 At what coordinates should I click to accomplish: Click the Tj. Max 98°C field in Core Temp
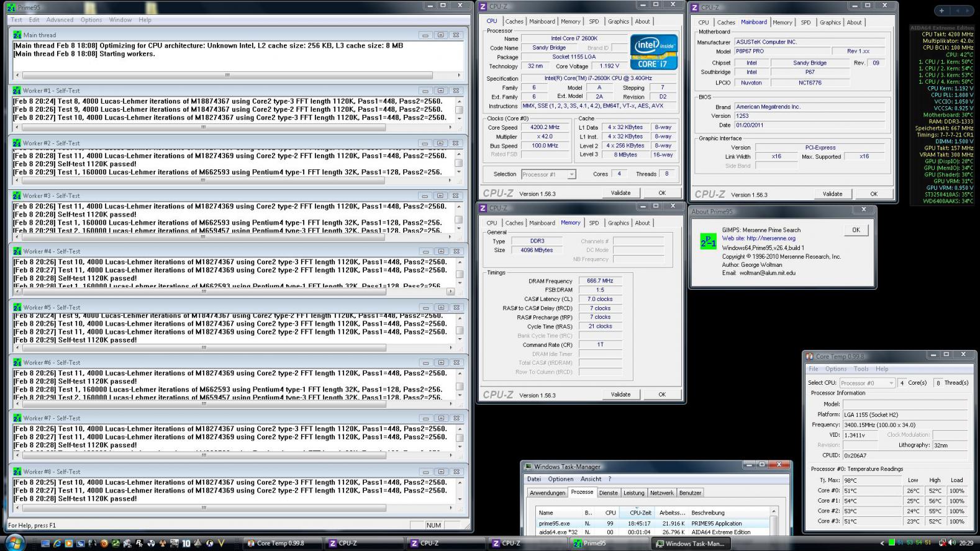(x=872, y=480)
